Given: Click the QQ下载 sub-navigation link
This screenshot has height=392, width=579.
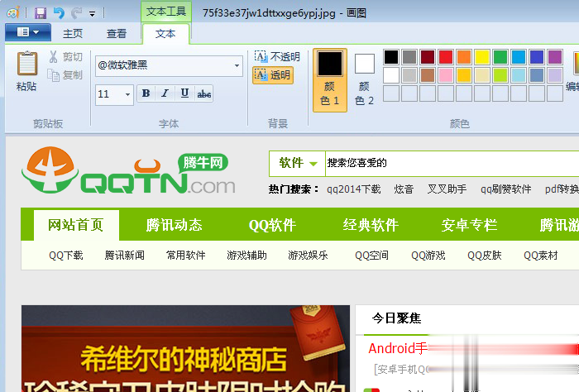Looking at the screenshot, I should pos(65,256).
